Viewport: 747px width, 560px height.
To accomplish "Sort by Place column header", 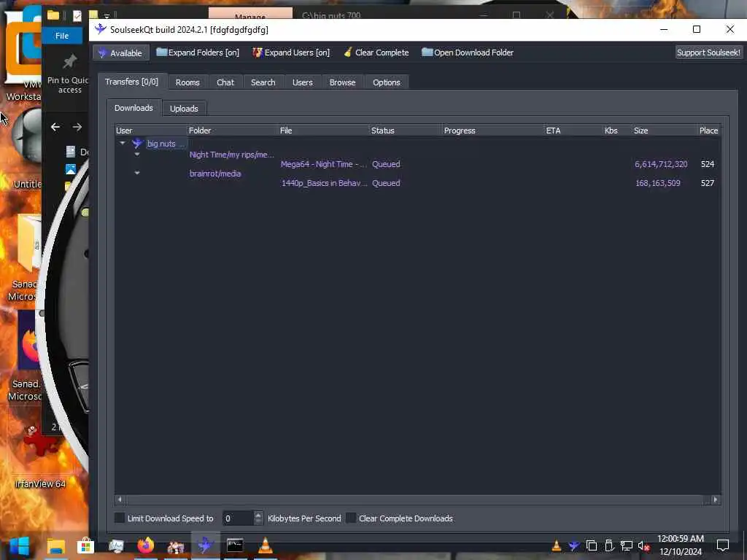I will (709, 131).
